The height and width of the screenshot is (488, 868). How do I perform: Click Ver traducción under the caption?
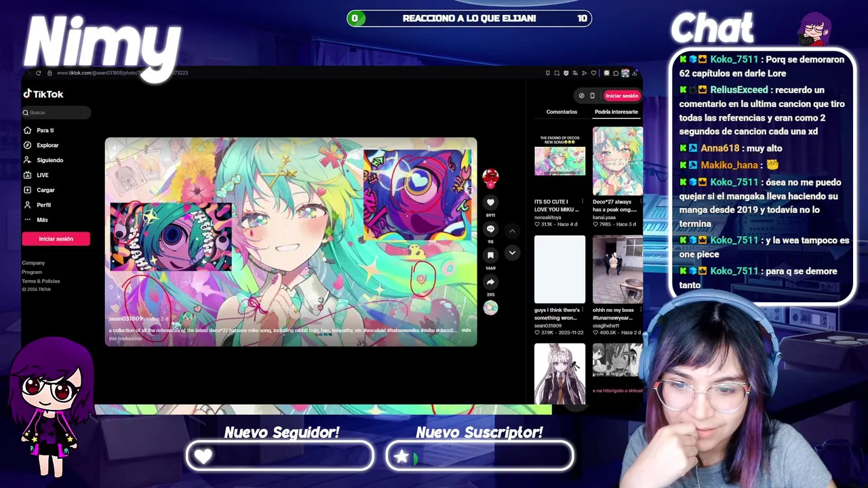125,338
